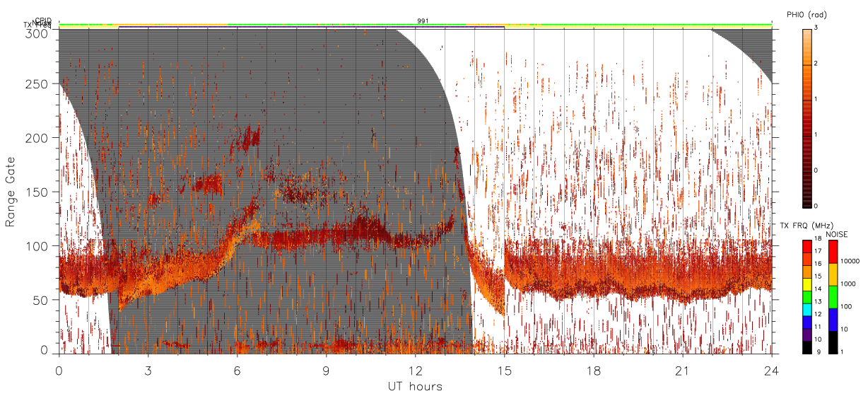
Task: Click the orange 15–16 MHz TX FRQ swatch
Action: [x=808, y=272]
